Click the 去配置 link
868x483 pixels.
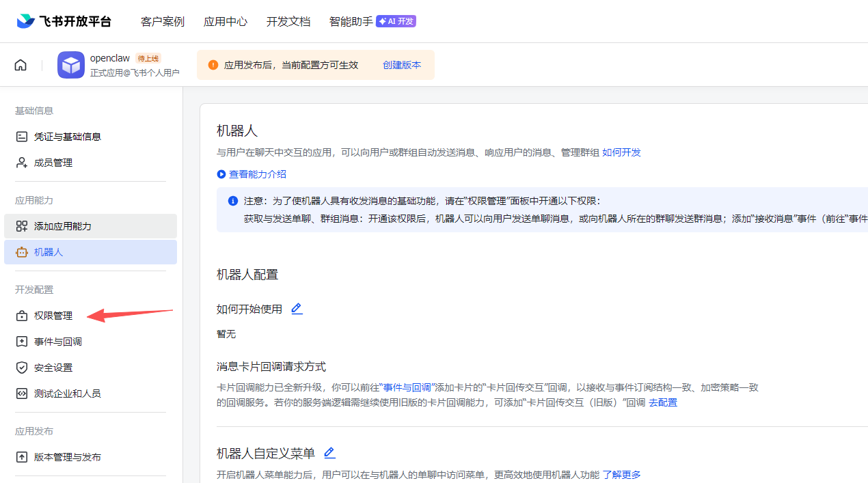[663, 402]
